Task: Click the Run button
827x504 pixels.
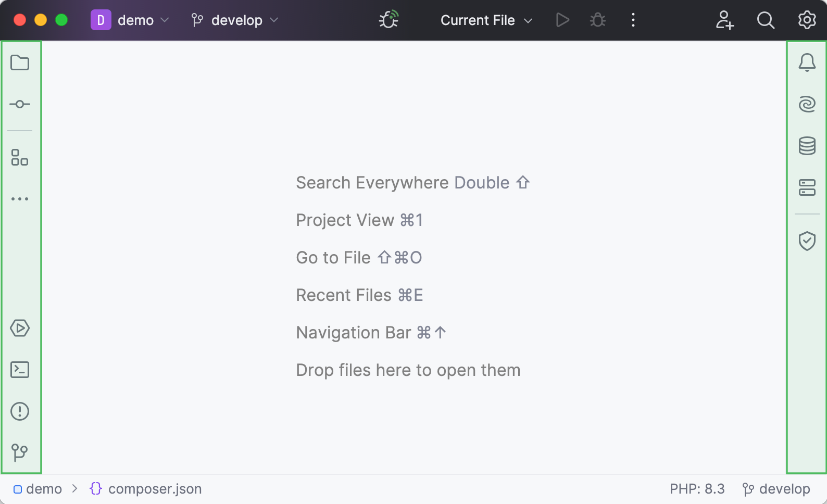Action: [562, 20]
